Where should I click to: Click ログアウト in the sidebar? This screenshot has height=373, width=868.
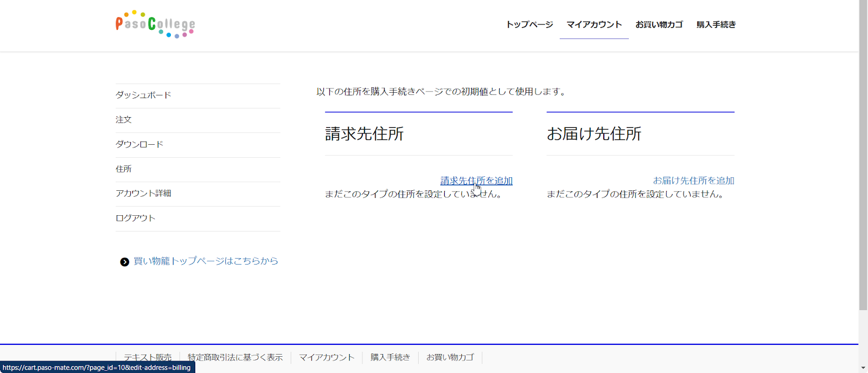(x=136, y=218)
